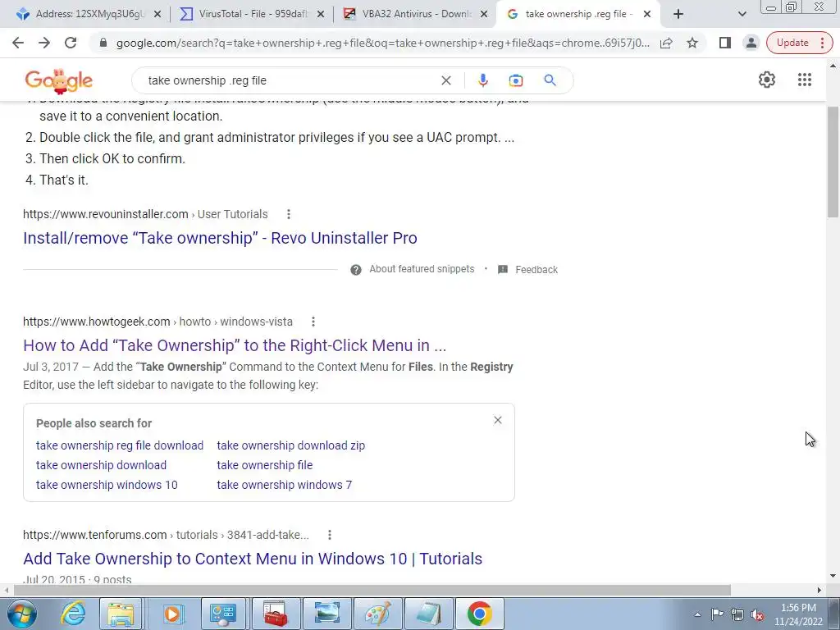Image resolution: width=840 pixels, height=630 pixels.
Task: Show hidden system tray icons
Action: (697, 614)
